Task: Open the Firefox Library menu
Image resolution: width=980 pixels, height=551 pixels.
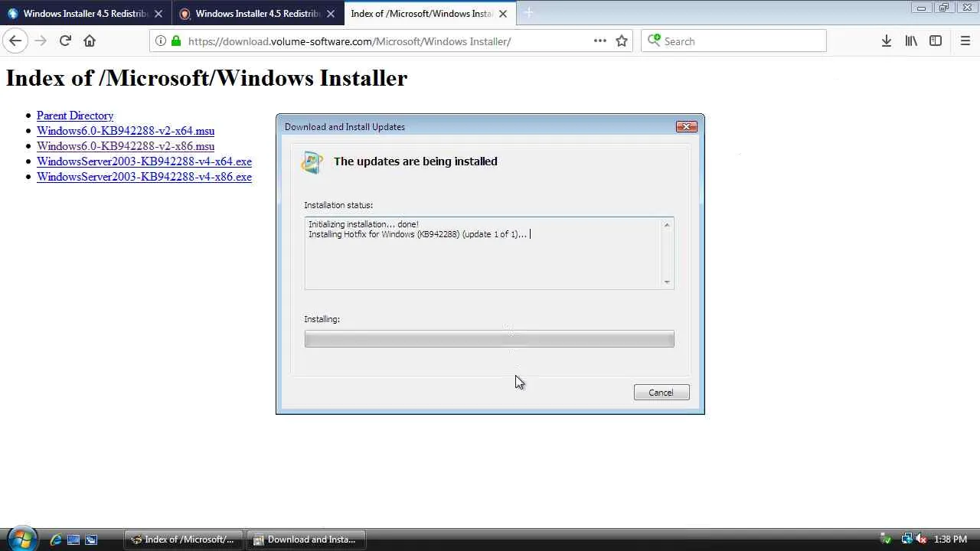Action: (x=911, y=41)
